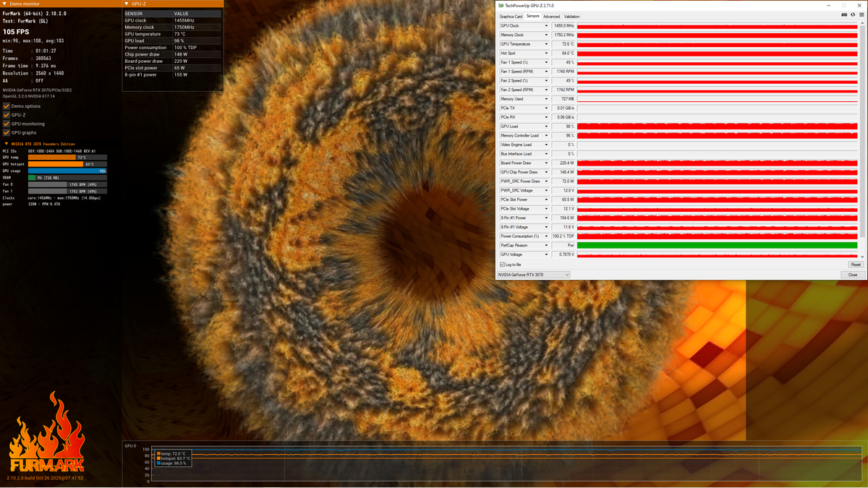Click the GPU-Z screenshot camera icon
Image resolution: width=868 pixels, height=488 pixels.
[844, 14]
